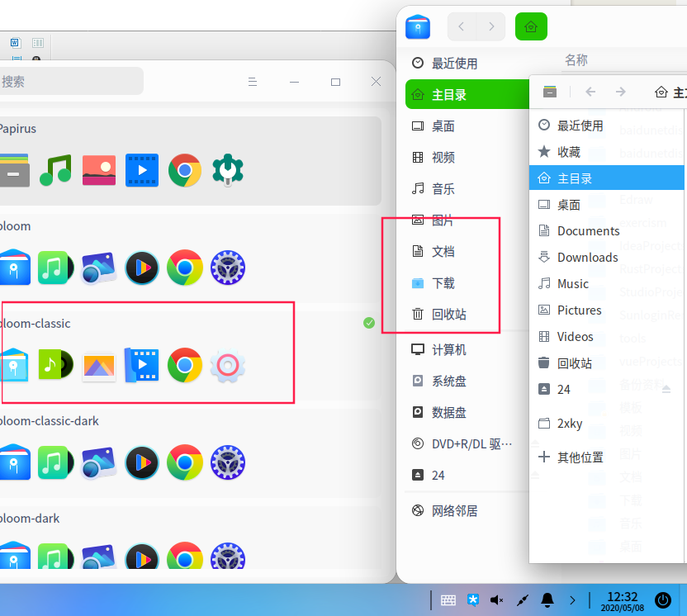This screenshot has height=616, width=687.
Task: Click the back arrow in the green file manager
Action: click(462, 26)
